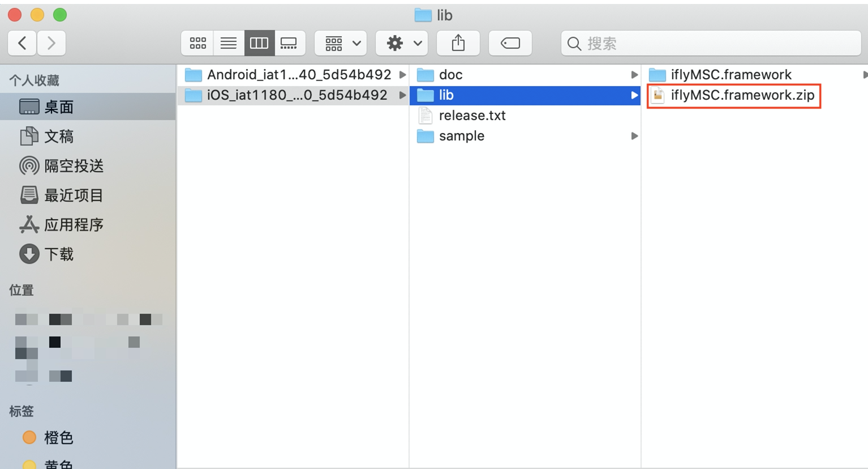Viewport: 868px width, 469px height.
Task: Click the folder icon of doc
Action: (x=425, y=75)
